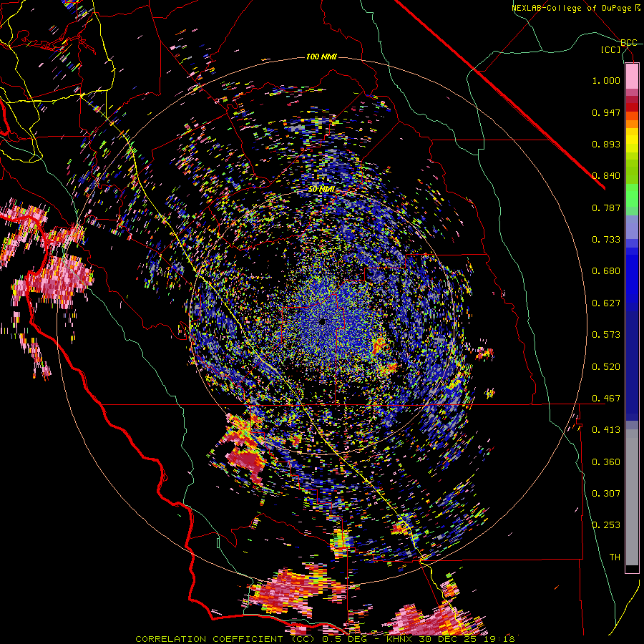Select the 1.000 value on the color scale
Viewport: 644px width, 644px height.
tap(606, 80)
